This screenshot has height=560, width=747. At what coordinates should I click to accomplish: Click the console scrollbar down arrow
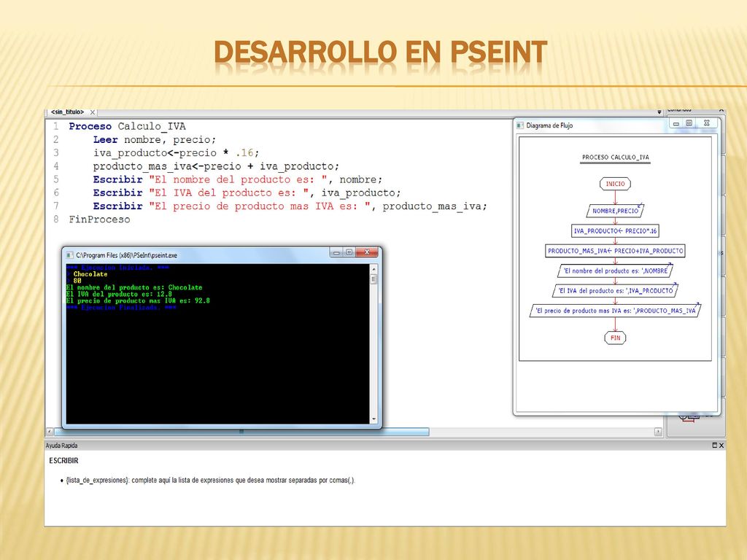[373, 419]
